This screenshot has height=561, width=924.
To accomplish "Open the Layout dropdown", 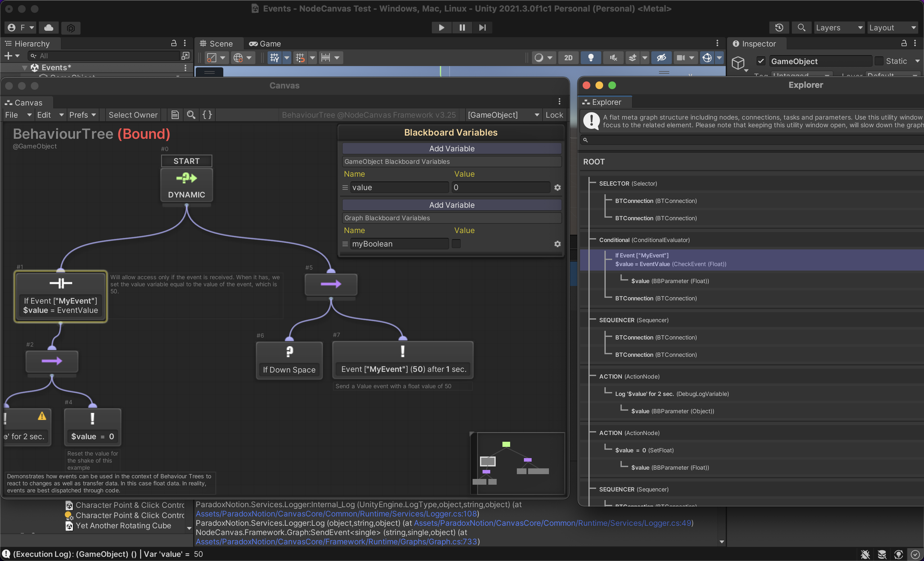I will tap(893, 27).
